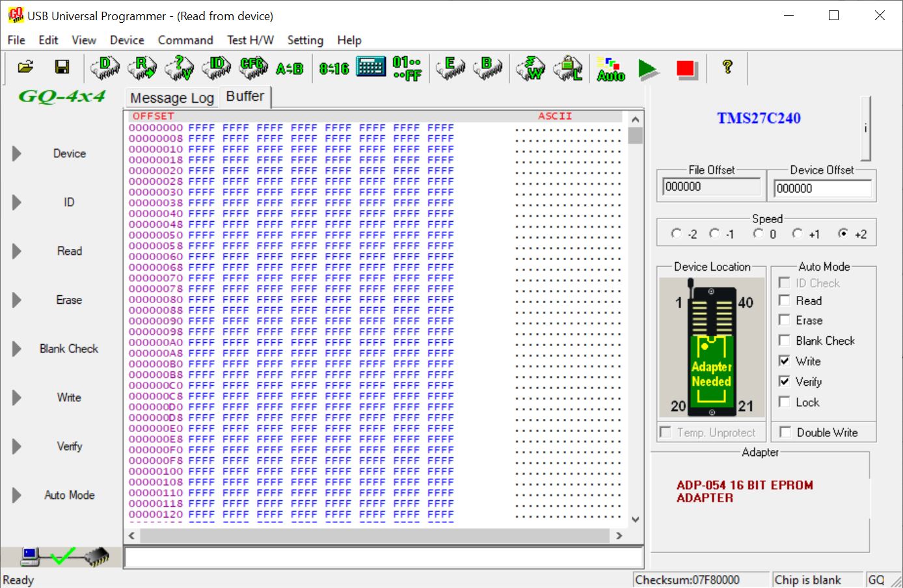Click the erase 'E' chip toolbar icon
Image resolution: width=903 pixels, height=588 pixels.
[451, 68]
